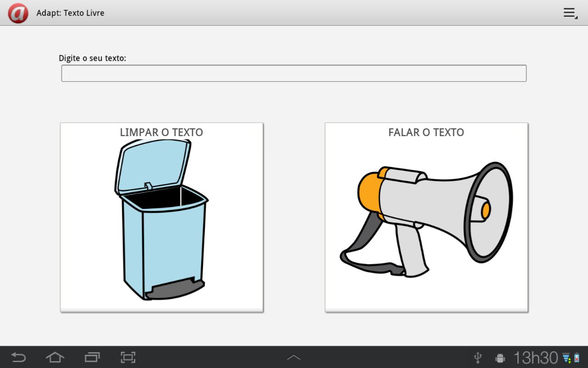Tap the screenshot capture icon in nav bar
Screen dimensions: 588x368
tap(128, 357)
